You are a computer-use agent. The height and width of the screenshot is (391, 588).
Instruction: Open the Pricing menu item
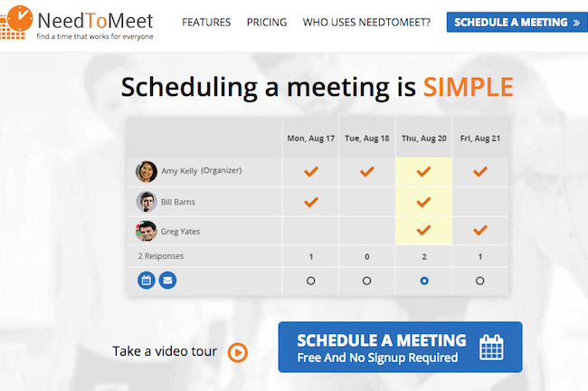(x=267, y=22)
